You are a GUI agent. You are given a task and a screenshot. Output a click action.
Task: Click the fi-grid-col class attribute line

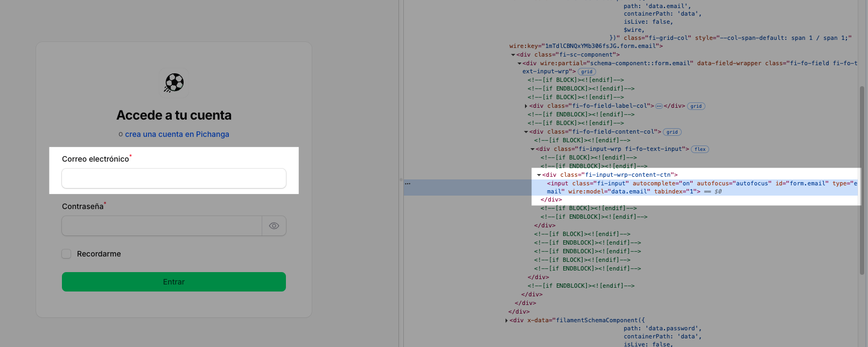pyautogui.click(x=731, y=38)
